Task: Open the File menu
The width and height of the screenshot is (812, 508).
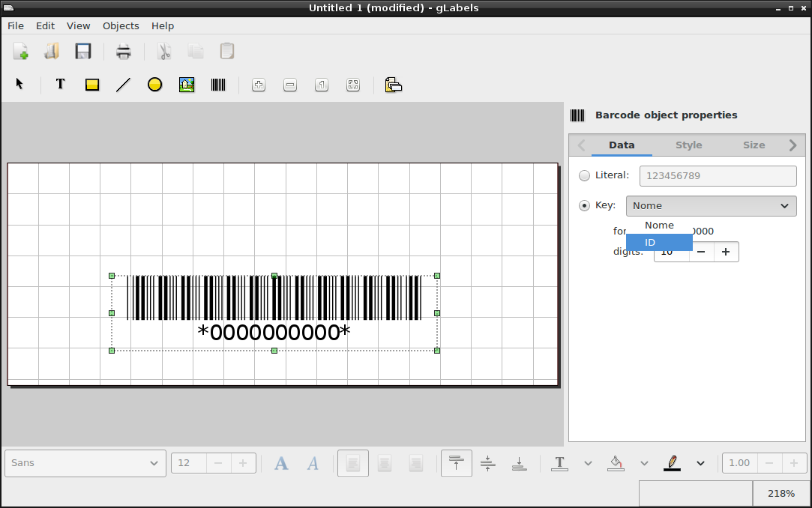Action: 16,26
